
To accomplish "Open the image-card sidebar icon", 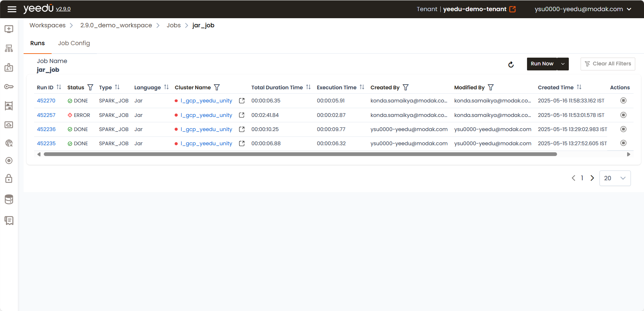I will point(9,125).
